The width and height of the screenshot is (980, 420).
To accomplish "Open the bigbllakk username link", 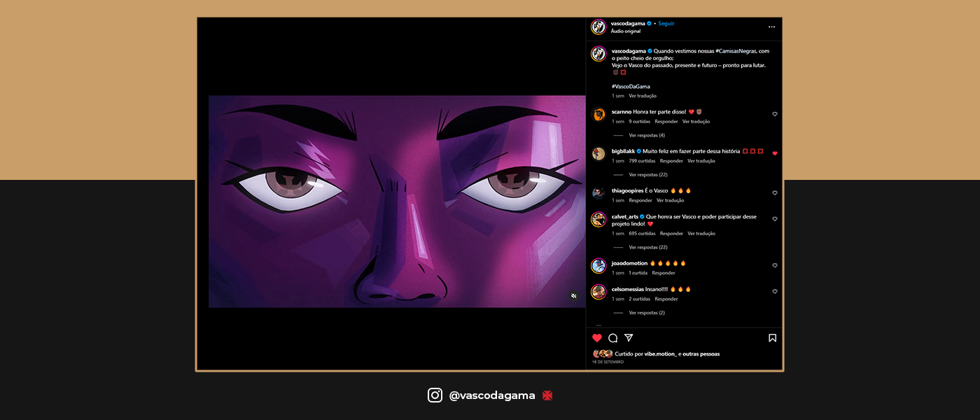I will click(x=623, y=151).
